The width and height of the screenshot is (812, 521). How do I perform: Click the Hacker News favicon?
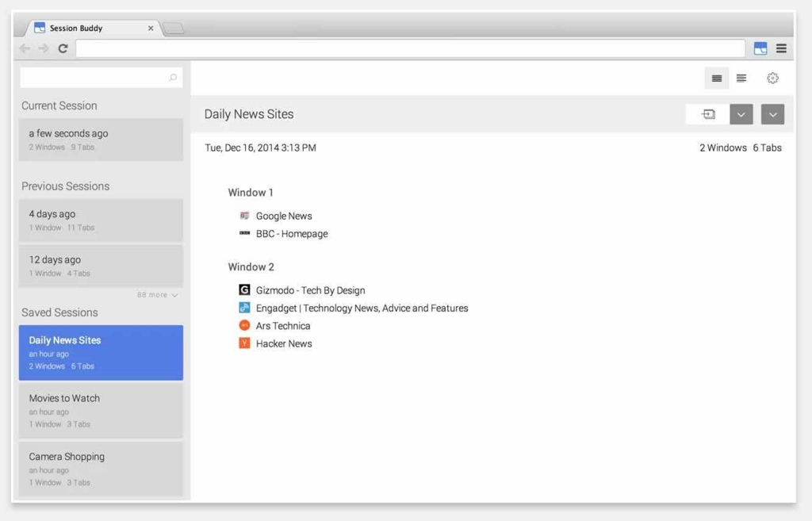point(244,343)
